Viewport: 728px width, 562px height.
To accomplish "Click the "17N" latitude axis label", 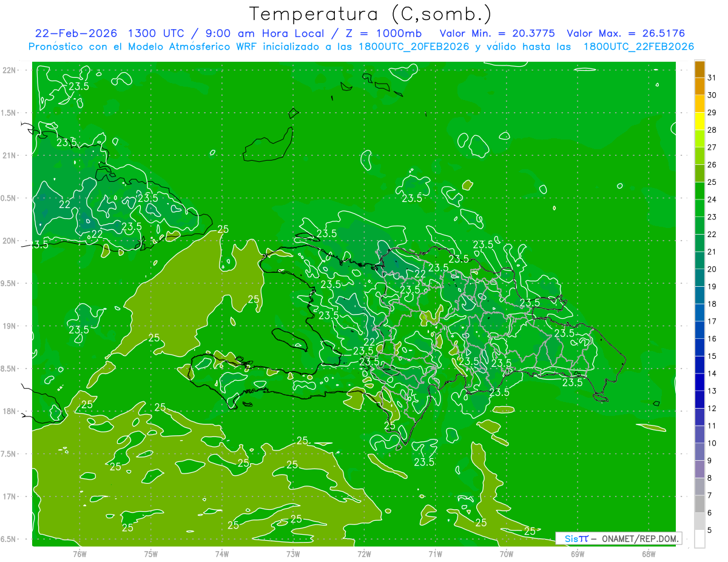I will click(x=10, y=497).
